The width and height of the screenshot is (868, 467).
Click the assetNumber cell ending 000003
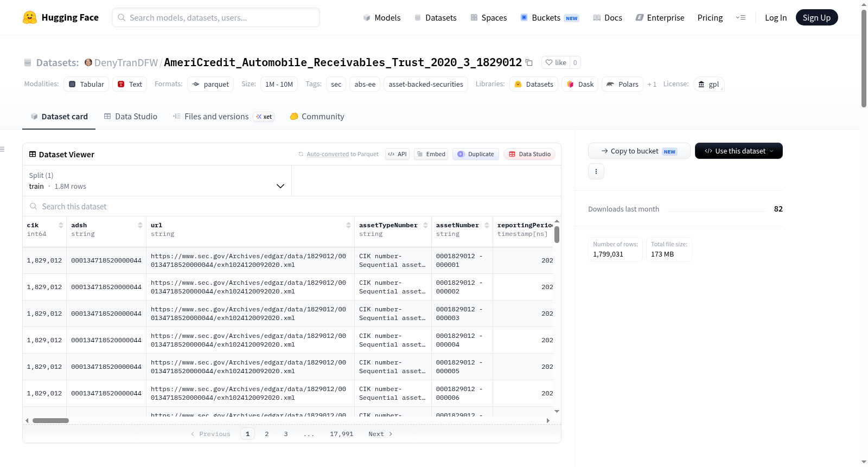click(462, 314)
